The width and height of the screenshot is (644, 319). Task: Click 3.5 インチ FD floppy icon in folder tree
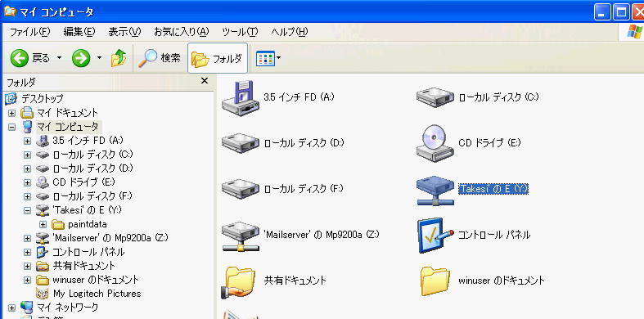pyautogui.click(x=42, y=141)
